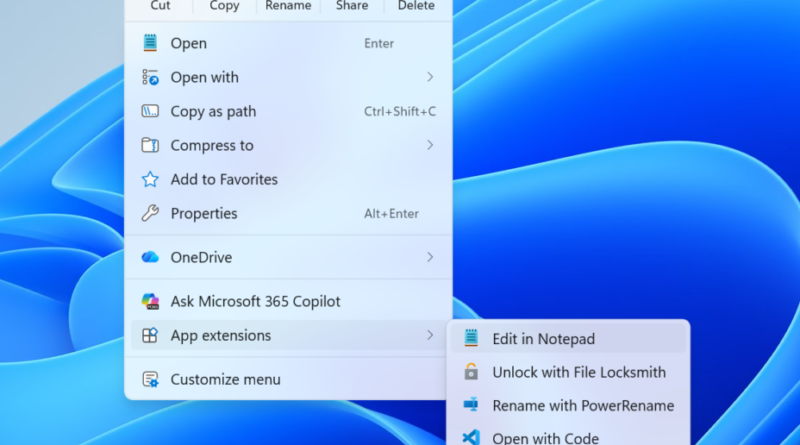The height and width of the screenshot is (445, 800).
Task: Open Properties from the menu
Action: click(x=288, y=213)
